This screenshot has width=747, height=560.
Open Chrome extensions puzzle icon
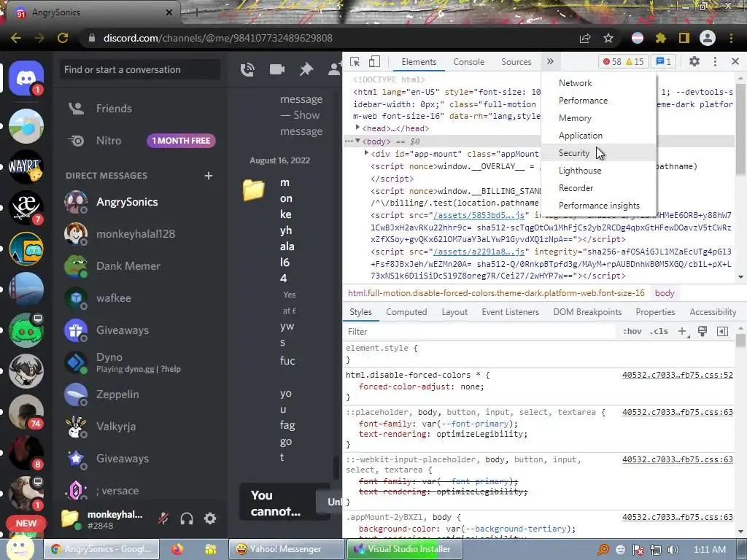click(x=661, y=38)
